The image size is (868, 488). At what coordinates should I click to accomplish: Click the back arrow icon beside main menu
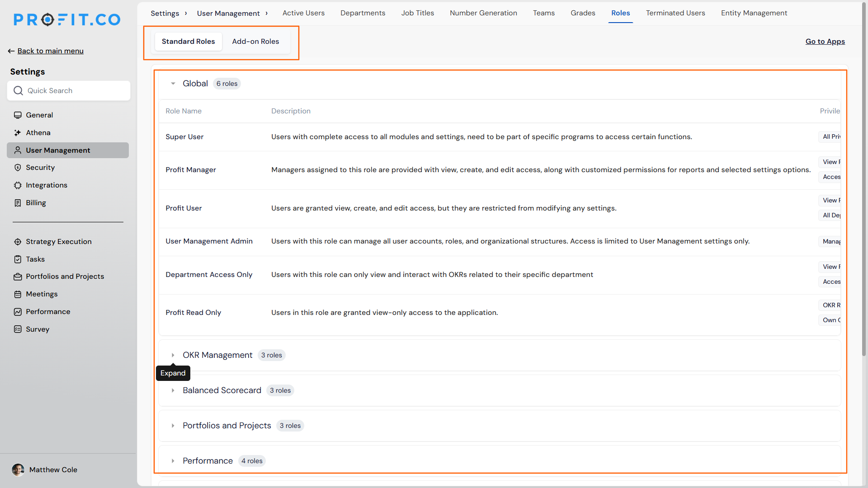[11, 51]
